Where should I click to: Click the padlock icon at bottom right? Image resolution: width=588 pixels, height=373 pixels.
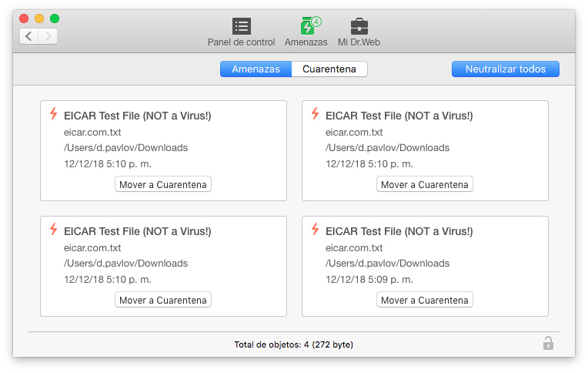[x=548, y=343]
